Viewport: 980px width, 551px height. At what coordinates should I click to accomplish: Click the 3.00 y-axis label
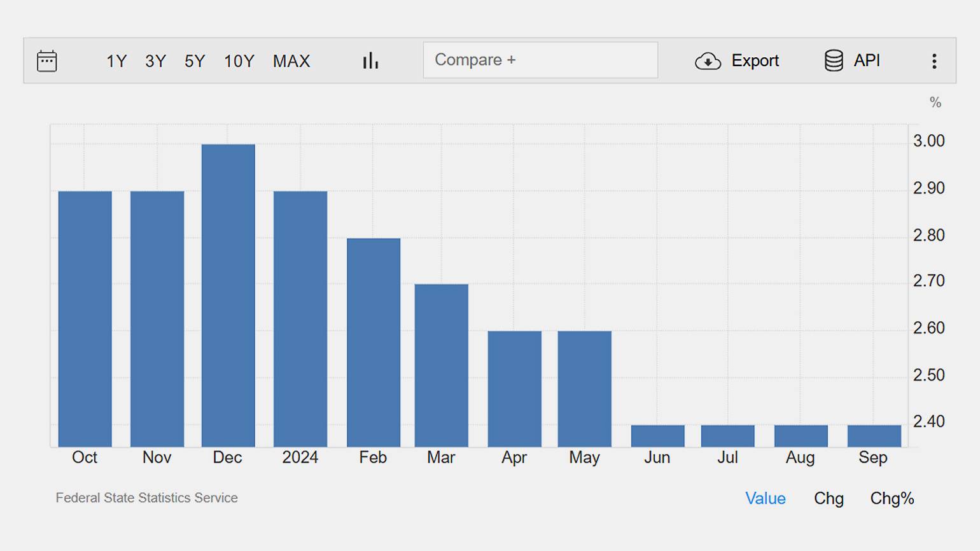coord(929,141)
